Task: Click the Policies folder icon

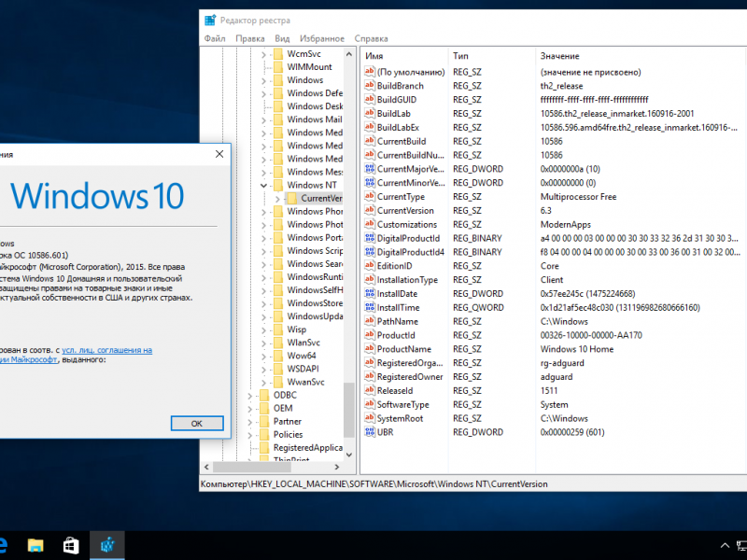Action: (x=264, y=434)
